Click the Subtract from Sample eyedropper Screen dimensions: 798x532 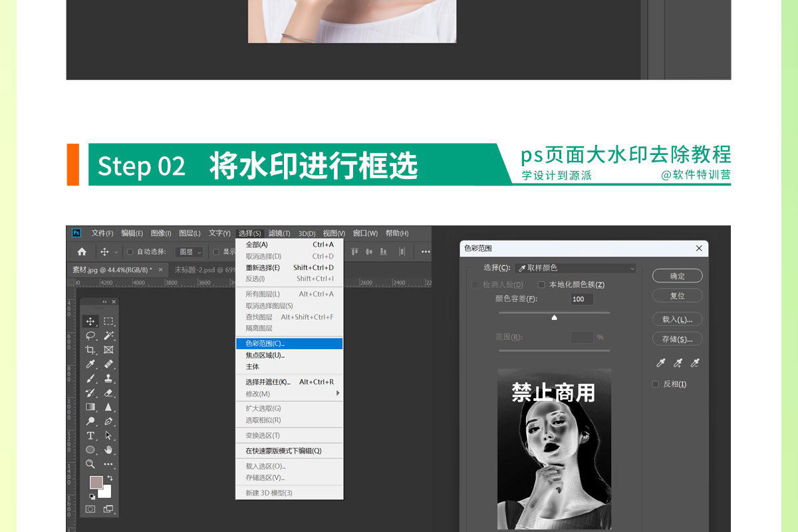click(695, 363)
